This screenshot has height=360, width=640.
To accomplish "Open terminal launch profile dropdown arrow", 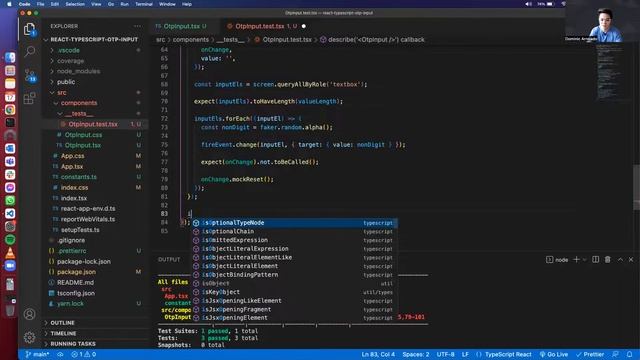I will point(584,260).
